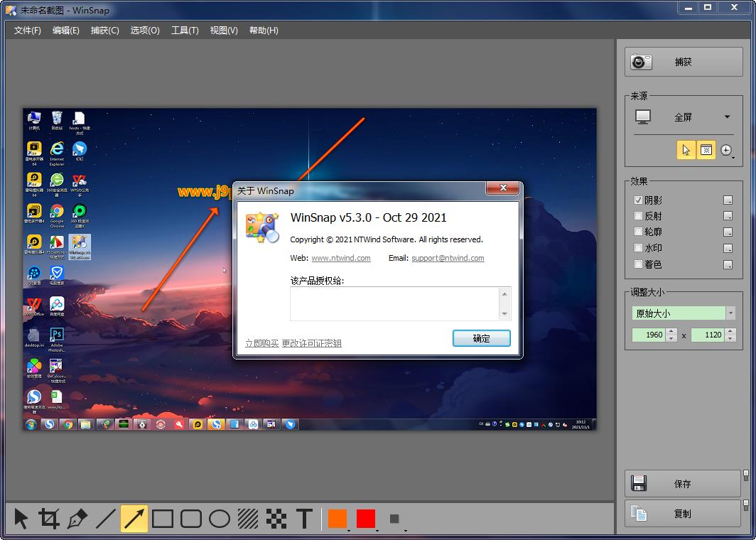Open the line width square selector
Image resolution: width=756 pixels, height=540 pixels.
[x=395, y=519]
